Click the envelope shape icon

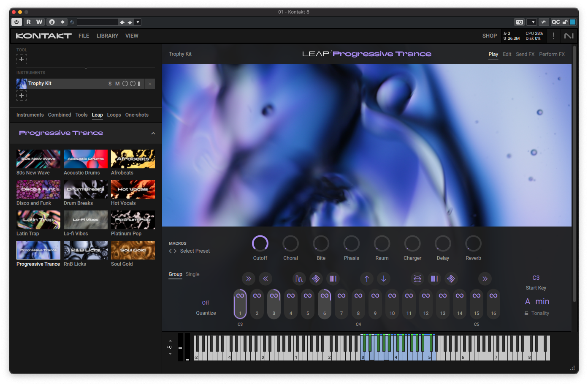click(299, 279)
